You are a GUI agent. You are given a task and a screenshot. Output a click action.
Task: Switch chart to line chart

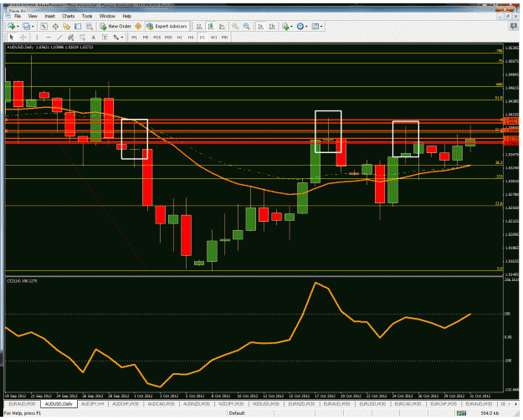click(222, 26)
